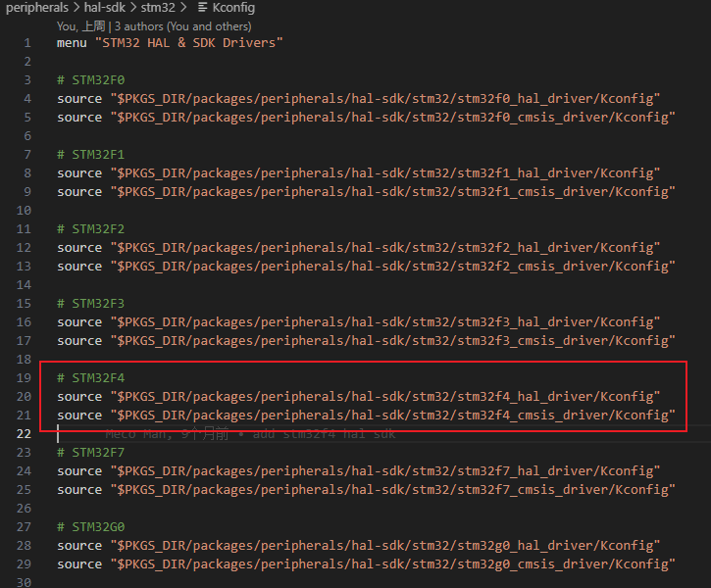Click the stm32f7_cmsis_driver/Kconfig source line
711x588 pixels.
click(x=366, y=490)
